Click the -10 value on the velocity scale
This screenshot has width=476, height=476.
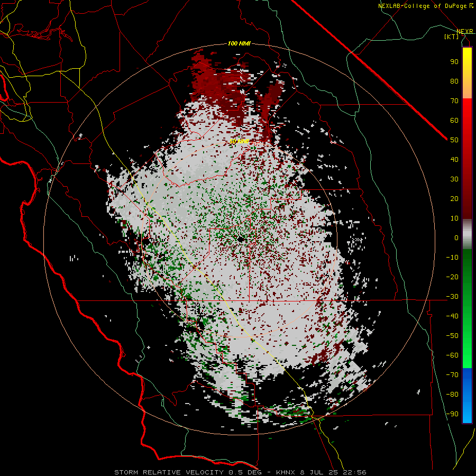pos(452,258)
